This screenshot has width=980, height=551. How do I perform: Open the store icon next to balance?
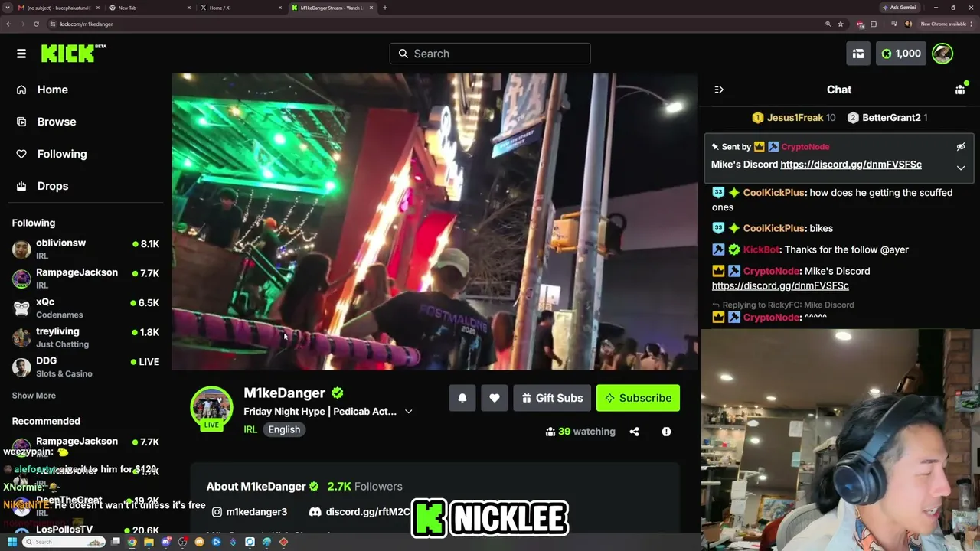pos(858,54)
